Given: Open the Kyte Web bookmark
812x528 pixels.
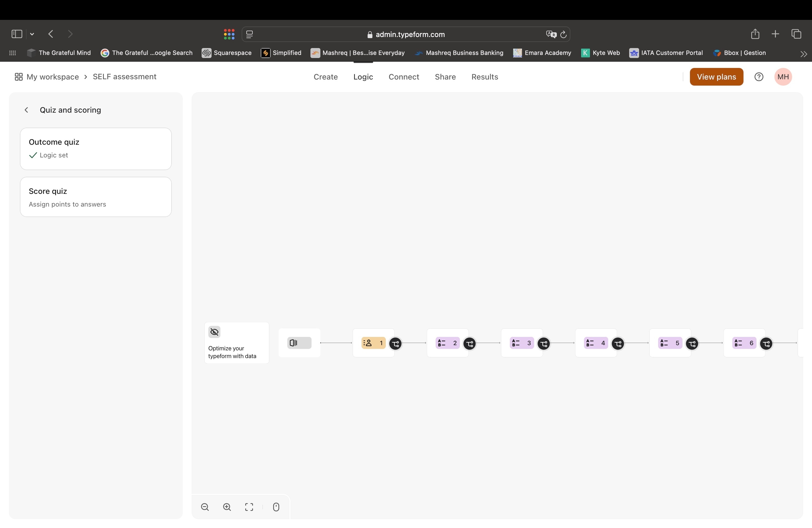Looking at the screenshot, I should pyautogui.click(x=600, y=53).
